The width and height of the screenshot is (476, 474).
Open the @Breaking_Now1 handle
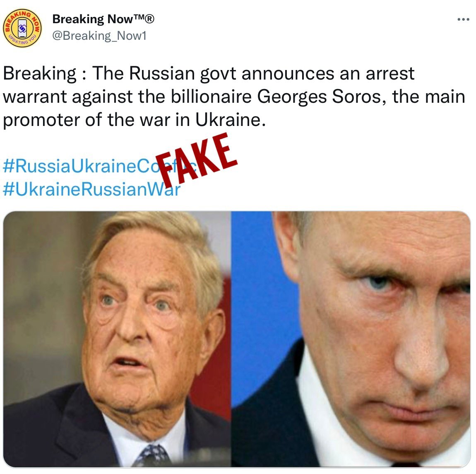[100, 36]
